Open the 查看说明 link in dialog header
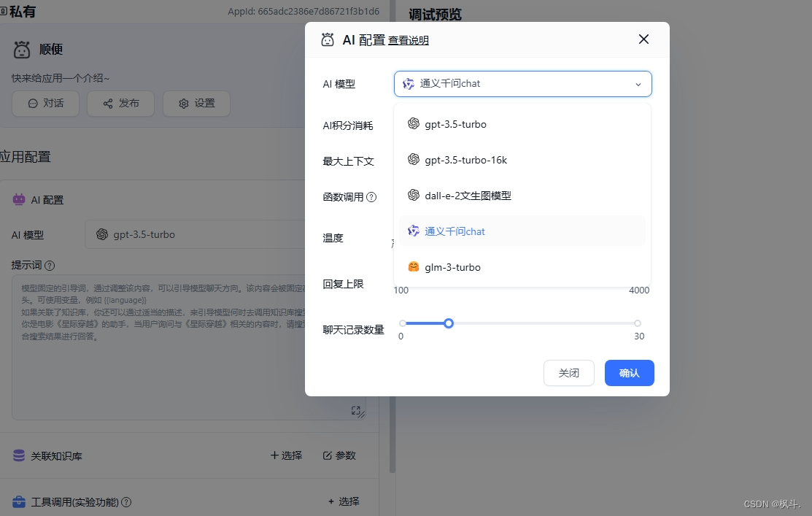Screen dimensions: 812x516 (408, 40)
